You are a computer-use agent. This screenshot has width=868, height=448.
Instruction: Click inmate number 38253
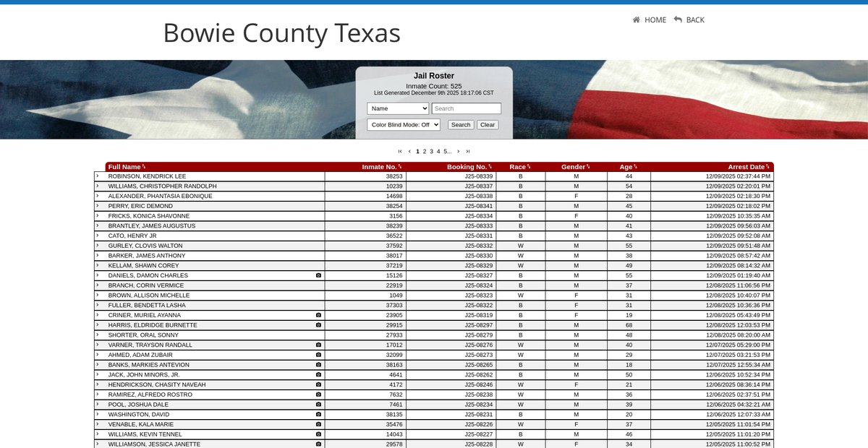tap(394, 176)
